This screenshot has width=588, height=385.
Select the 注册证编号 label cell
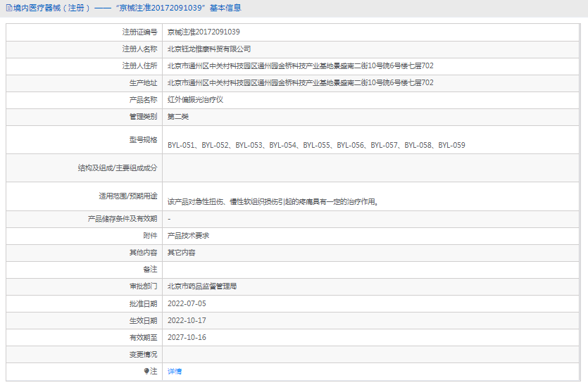[85, 32]
